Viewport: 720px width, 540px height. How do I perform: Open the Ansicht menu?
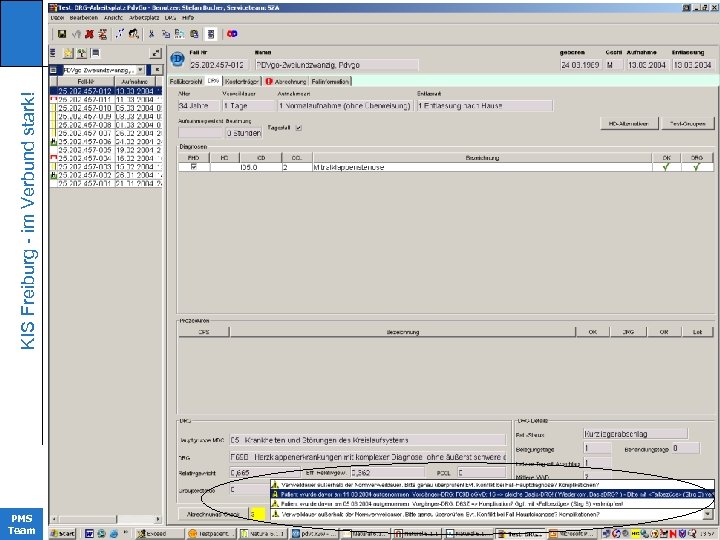tap(113, 17)
